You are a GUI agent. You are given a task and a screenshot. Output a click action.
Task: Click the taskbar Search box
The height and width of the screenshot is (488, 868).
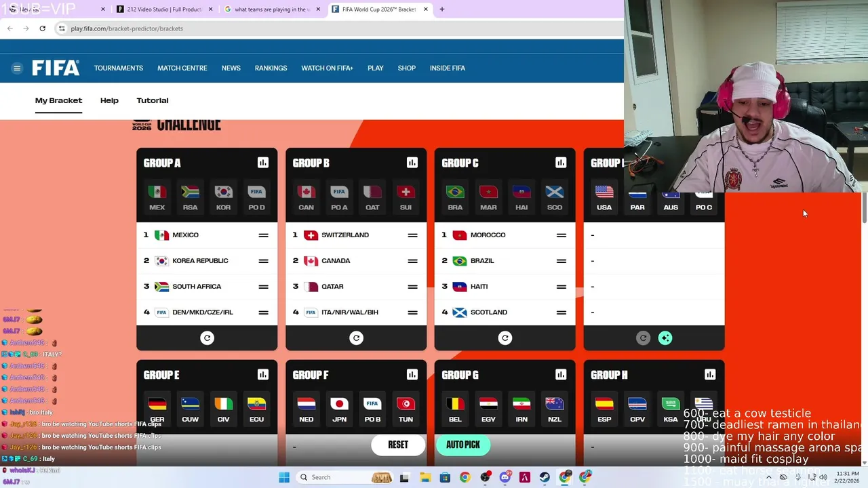[346, 477]
